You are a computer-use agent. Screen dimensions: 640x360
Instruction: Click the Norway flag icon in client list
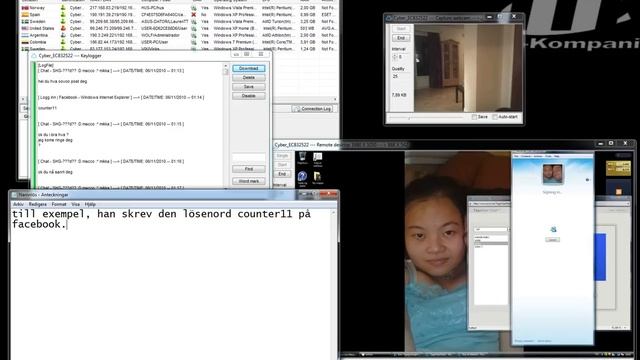(25, 8)
